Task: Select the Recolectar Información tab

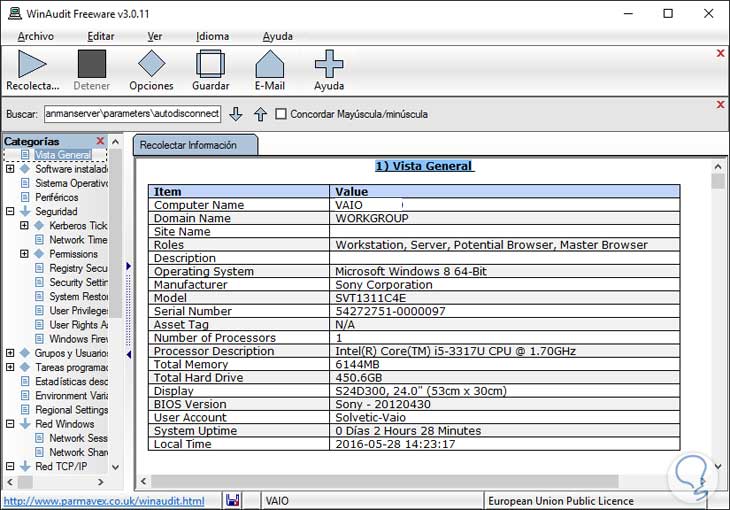Action: pyautogui.click(x=188, y=145)
